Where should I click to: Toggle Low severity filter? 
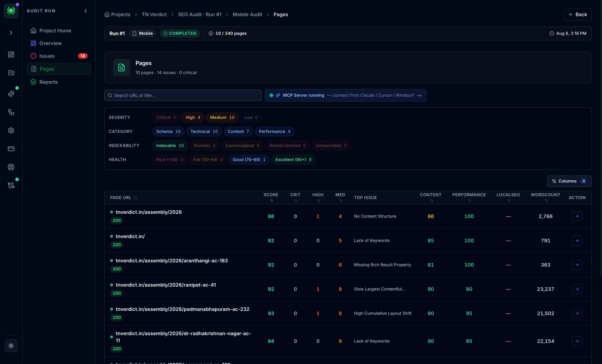click(251, 117)
